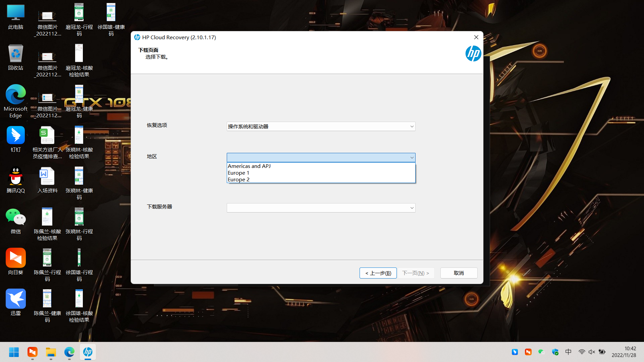Click the muted volume tray icon
The width and height of the screenshot is (644, 362).
point(592,352)
